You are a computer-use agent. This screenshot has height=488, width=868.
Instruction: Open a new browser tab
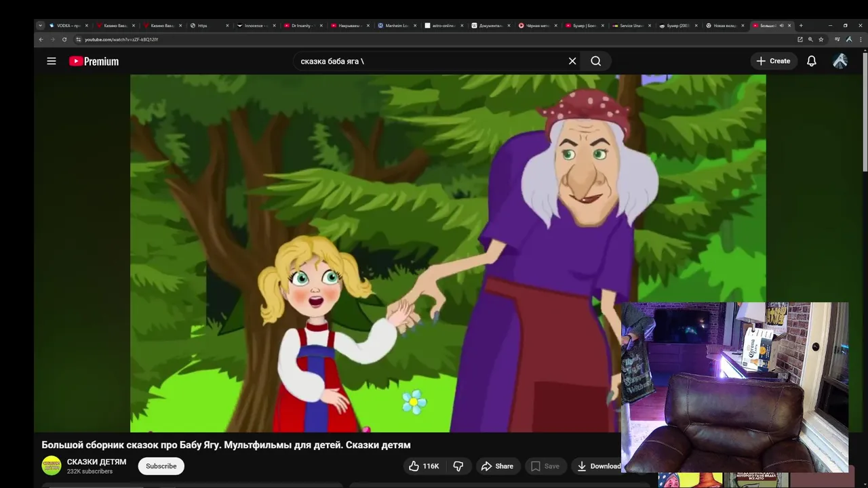coord(801,26)
